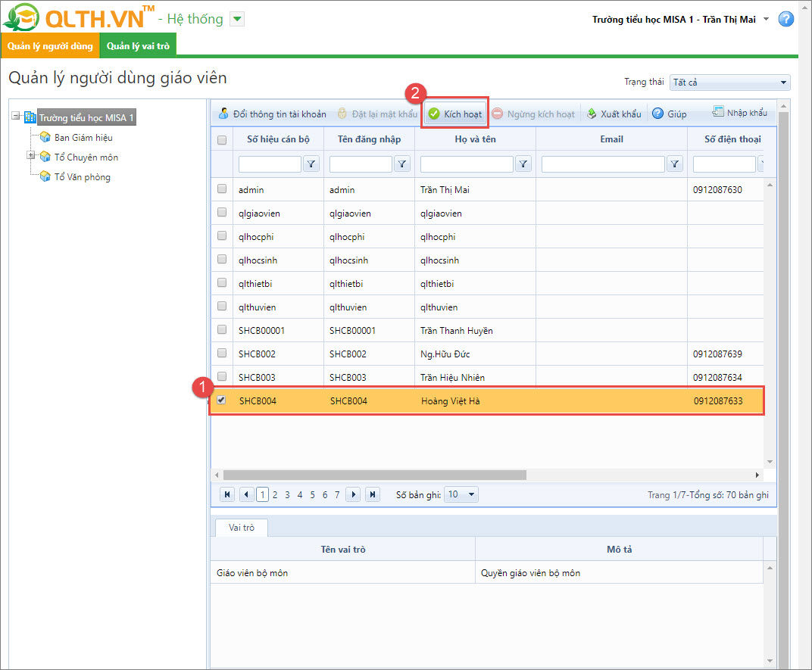Open user account dropdown arrow near Trần Thị Mai
The image size is (812, 670).
[x=766, y=19]
